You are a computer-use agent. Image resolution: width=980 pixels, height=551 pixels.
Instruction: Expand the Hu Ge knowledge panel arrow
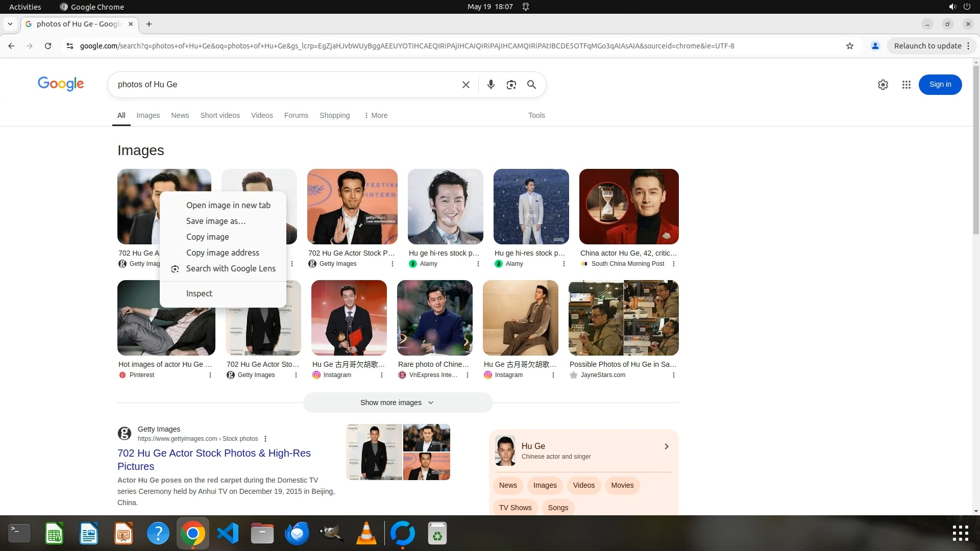pos(666,446)
